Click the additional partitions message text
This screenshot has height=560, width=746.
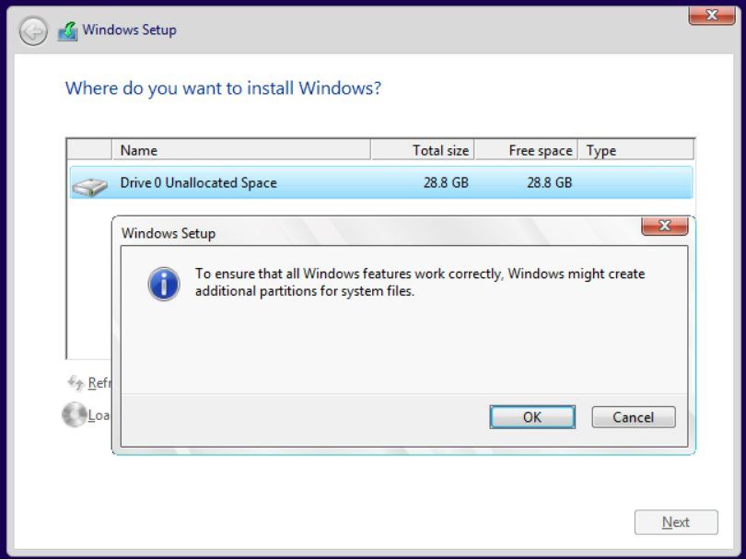tap(420, 282)
